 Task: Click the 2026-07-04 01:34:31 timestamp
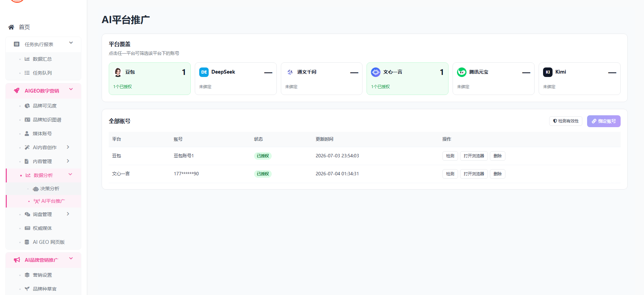click(x=337, y=174)
